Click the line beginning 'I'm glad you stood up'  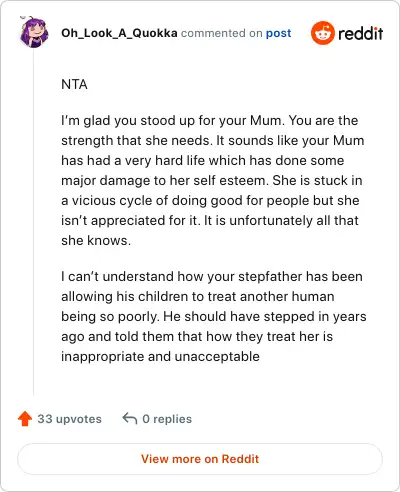[x=210, y=120]
